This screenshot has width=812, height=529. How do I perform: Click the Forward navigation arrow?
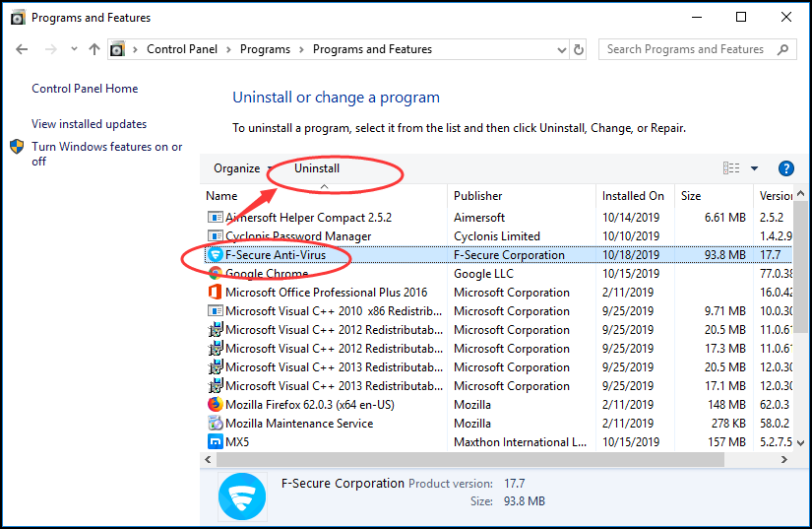coord(51,49)
